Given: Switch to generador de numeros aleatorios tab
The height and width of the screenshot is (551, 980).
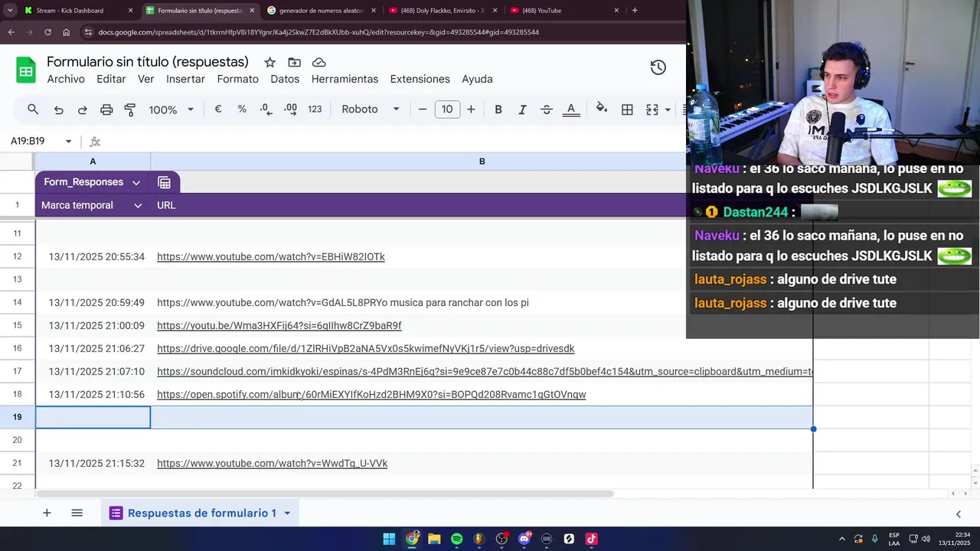Looking at the screenshot, I should 322,11.
